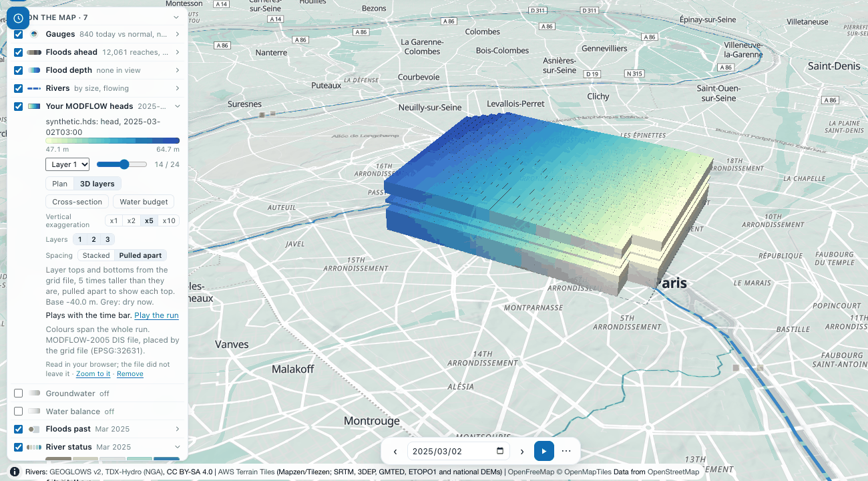This screenshot has width=868, height=481.
Task: Open the Layer 1 dropdown selector
Action: tap(67, 164)
